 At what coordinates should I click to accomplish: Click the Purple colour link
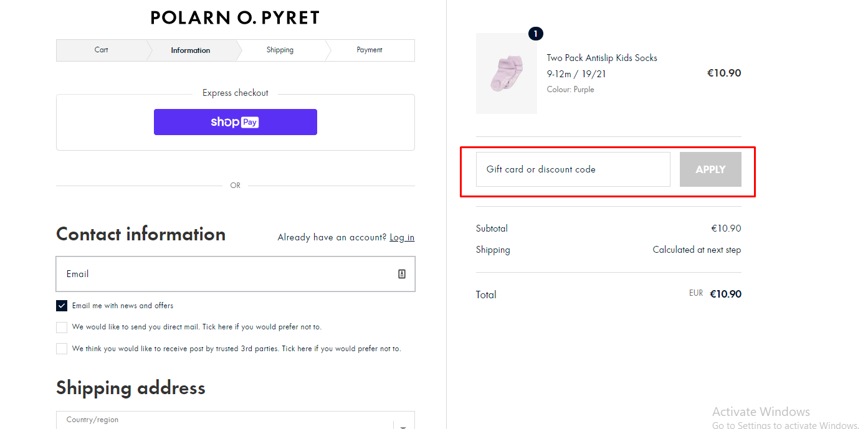tap(583, 89)
